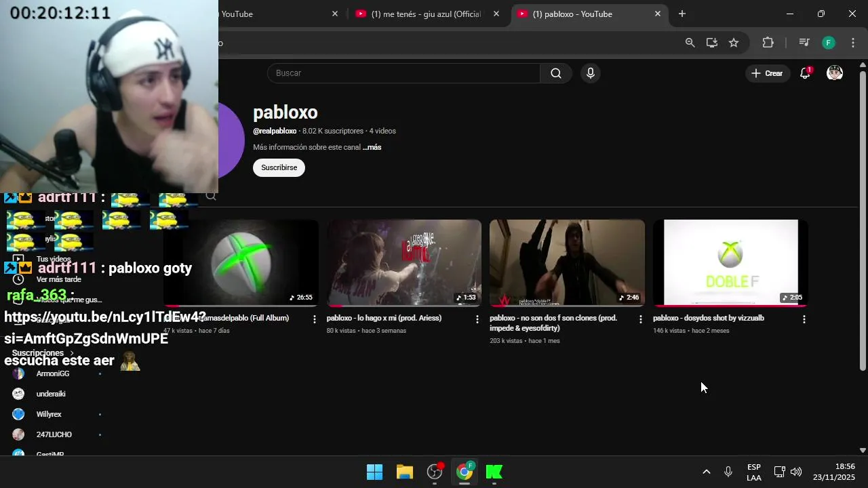Open the Chrome media controls icon
This screenshot has height=488, width=868.
[804, 43]
